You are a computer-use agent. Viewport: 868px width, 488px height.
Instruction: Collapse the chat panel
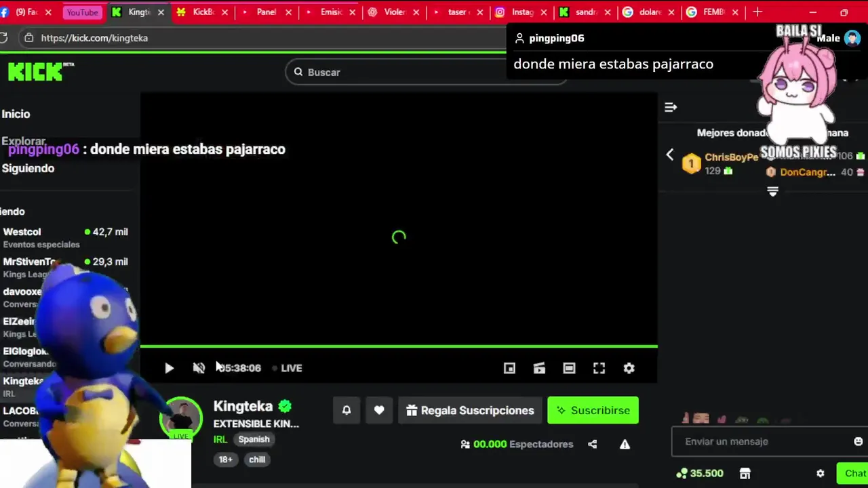point(671,107)
